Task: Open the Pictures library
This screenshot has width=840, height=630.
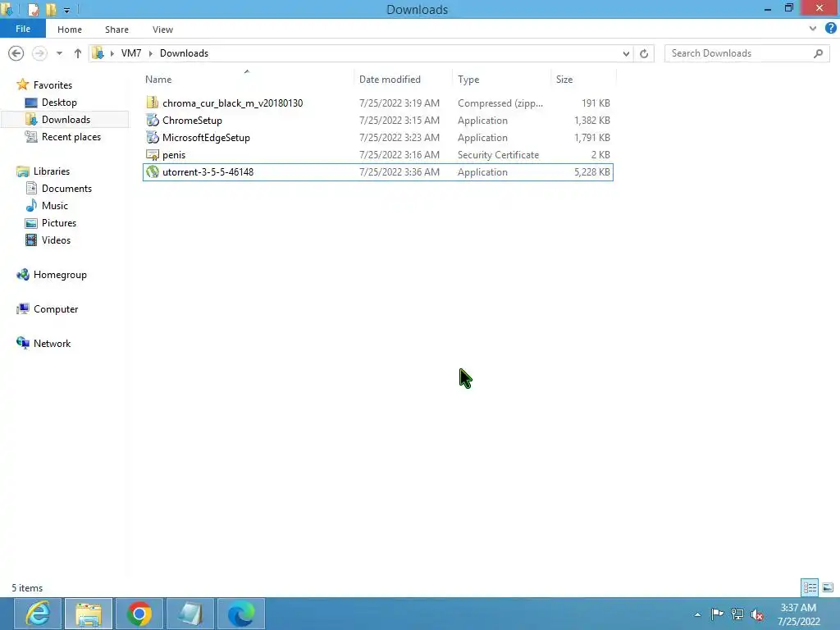Action: pos(59,223)
